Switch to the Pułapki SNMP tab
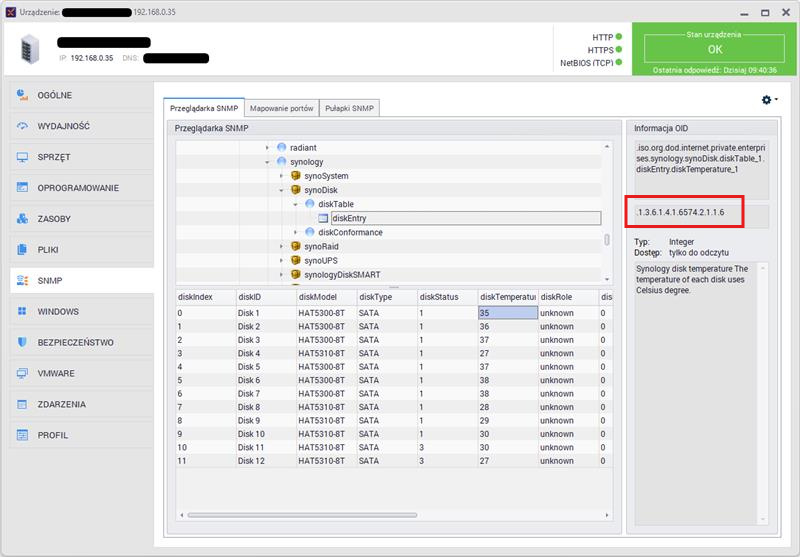Screen dimensions: 800x557 tap(350, 108)
